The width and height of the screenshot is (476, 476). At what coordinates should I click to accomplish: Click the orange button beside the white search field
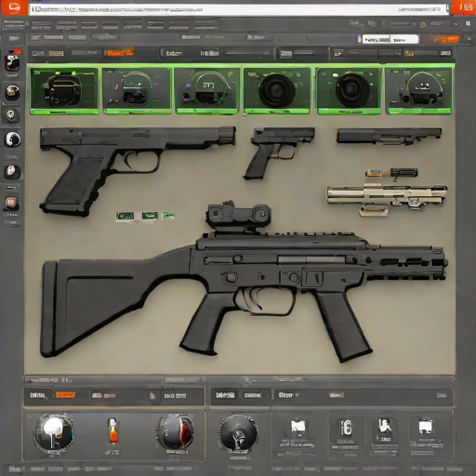coord(441,39)
